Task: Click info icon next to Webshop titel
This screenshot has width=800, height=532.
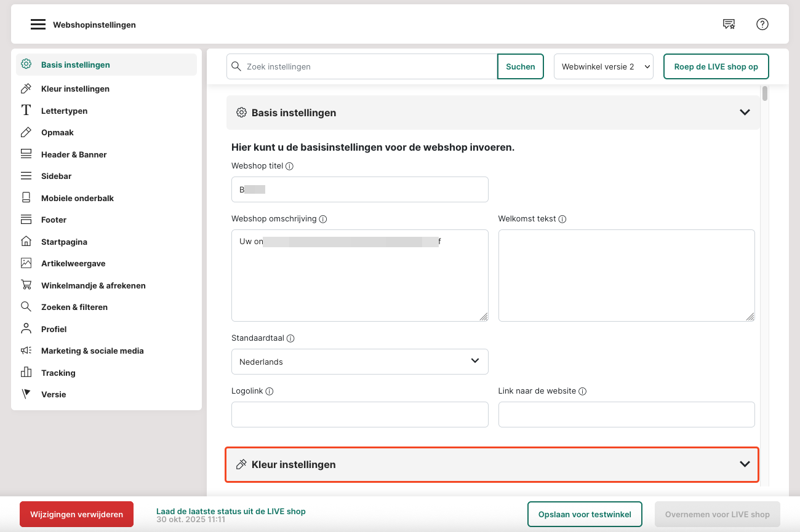Action: coord(290,166)
